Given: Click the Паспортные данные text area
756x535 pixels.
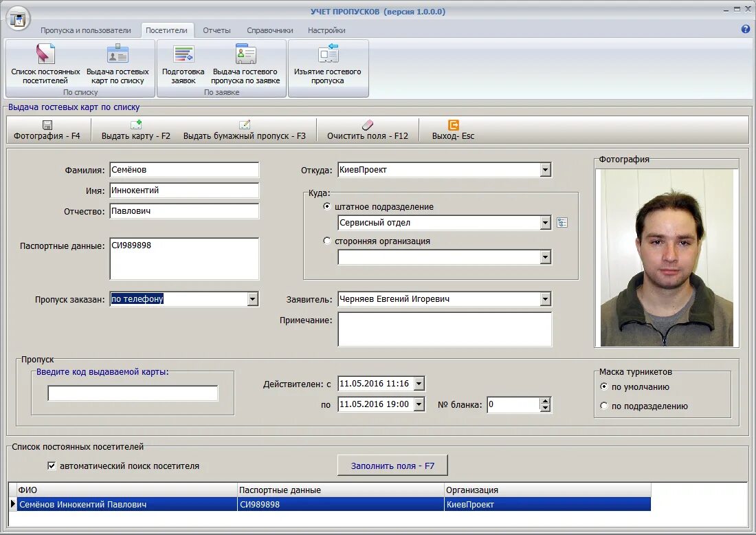Looking at the screenshot, I should click(184, 259).
